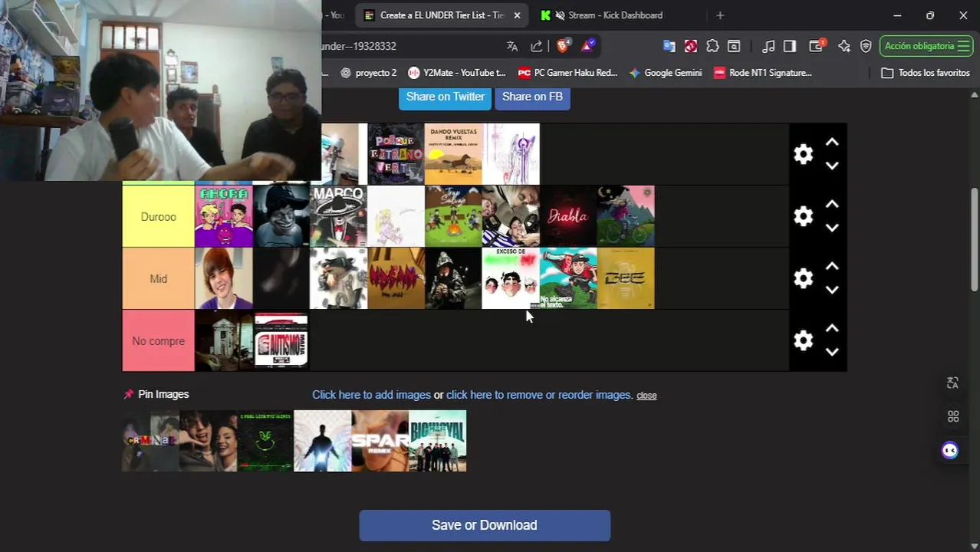Open the page translate icon in address bar
This screenshot has height=552, width=980.
(512, 46)
